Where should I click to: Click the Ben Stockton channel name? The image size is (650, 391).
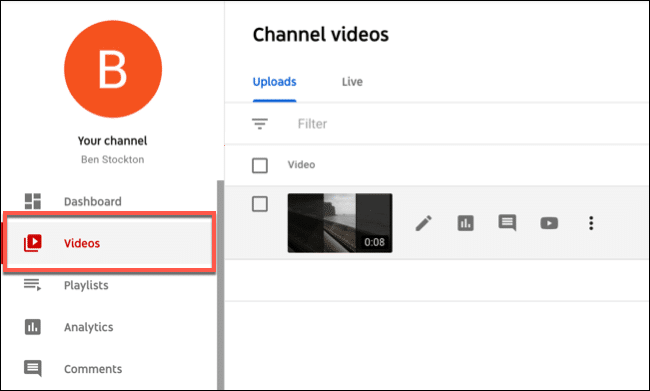112,160
